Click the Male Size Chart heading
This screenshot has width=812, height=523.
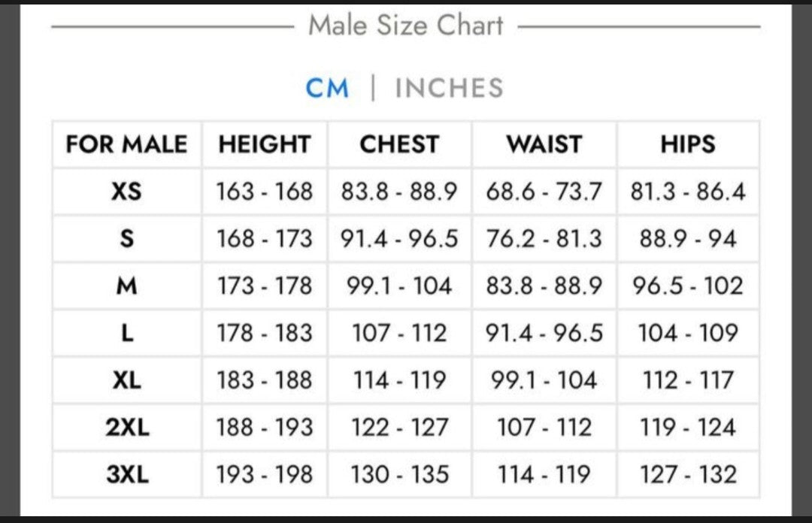point(405,26)
